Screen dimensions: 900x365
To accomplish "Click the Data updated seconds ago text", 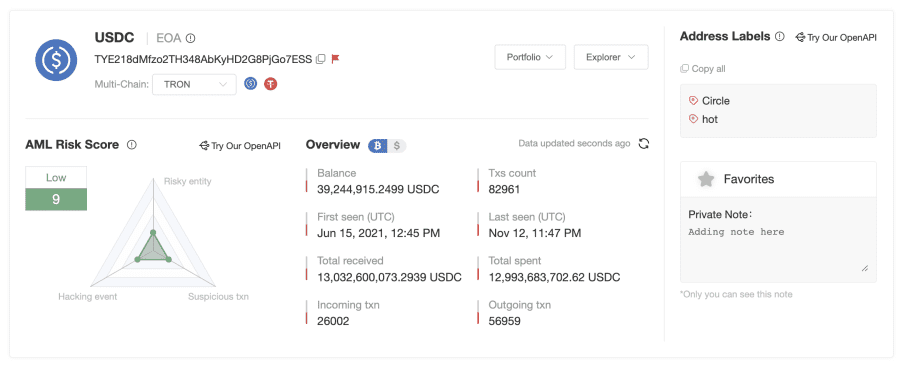I will [x=574, y=143].
